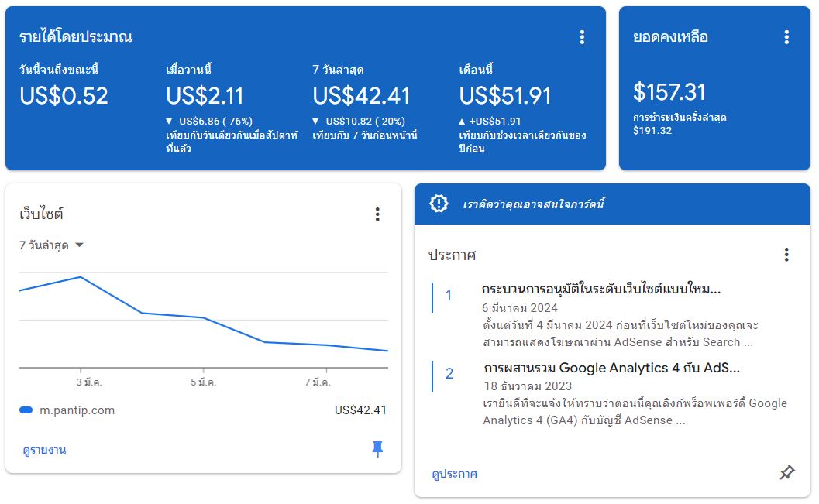Click the US$0.52 today earnings value

[64, 96]
